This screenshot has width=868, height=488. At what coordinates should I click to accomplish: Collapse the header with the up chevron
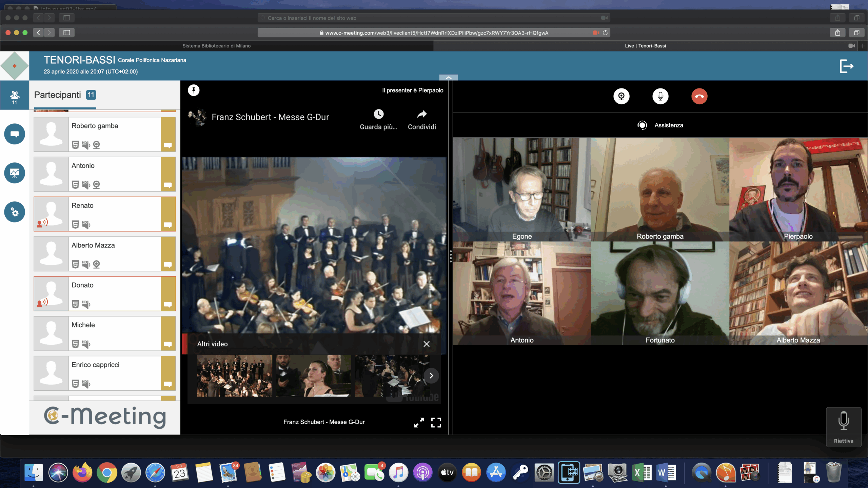(448, 78)
